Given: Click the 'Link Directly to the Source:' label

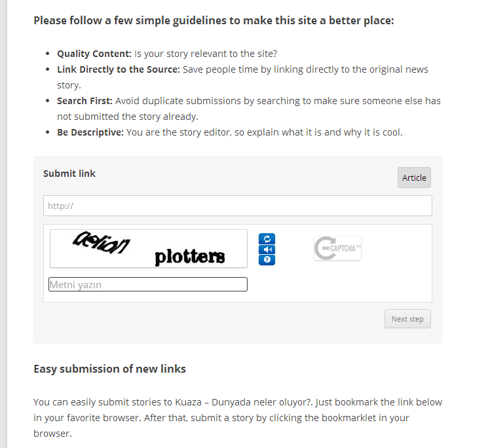Looking at the screenshot, I should pyautogui.click(x=119, y=69).
